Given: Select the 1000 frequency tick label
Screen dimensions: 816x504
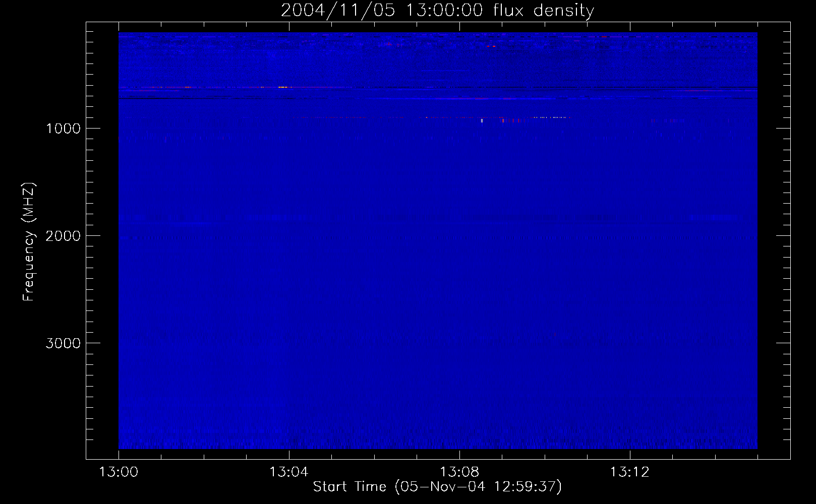Looking at the screenshot, I should [63, 129].
